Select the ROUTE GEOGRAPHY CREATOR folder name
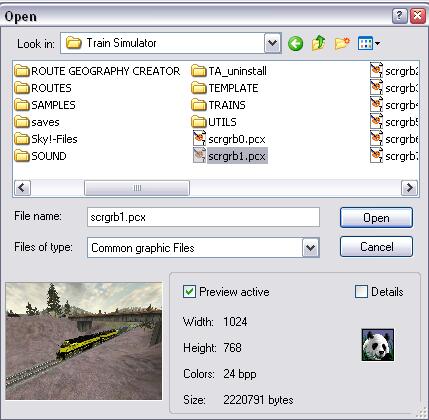The image size is (429, 420). (x=106, y=71)
